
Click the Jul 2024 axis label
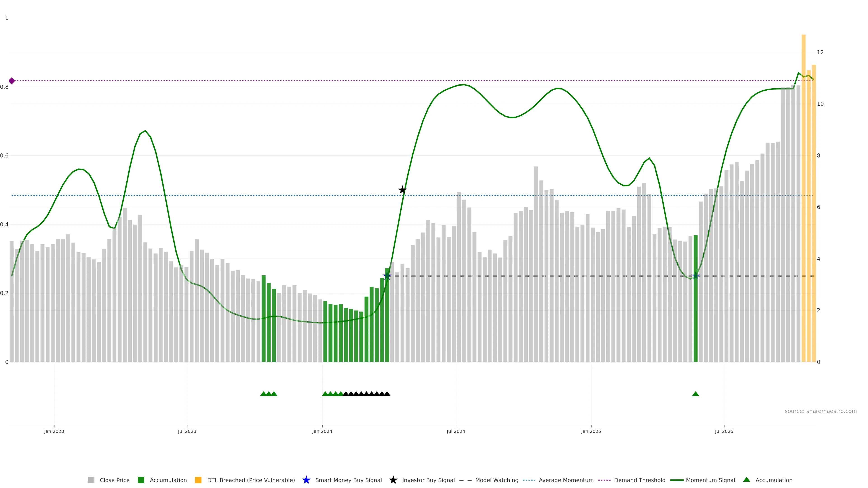pyautogui.click(x=455, y=431)
